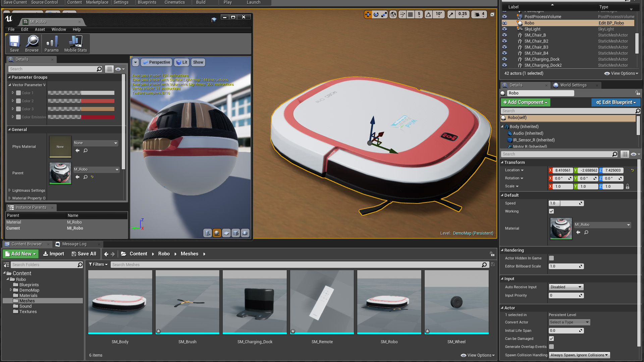Use selected asset for Parent material
Image resolution: width=644 pixels, height=362 pixels.
coord(77,177)
